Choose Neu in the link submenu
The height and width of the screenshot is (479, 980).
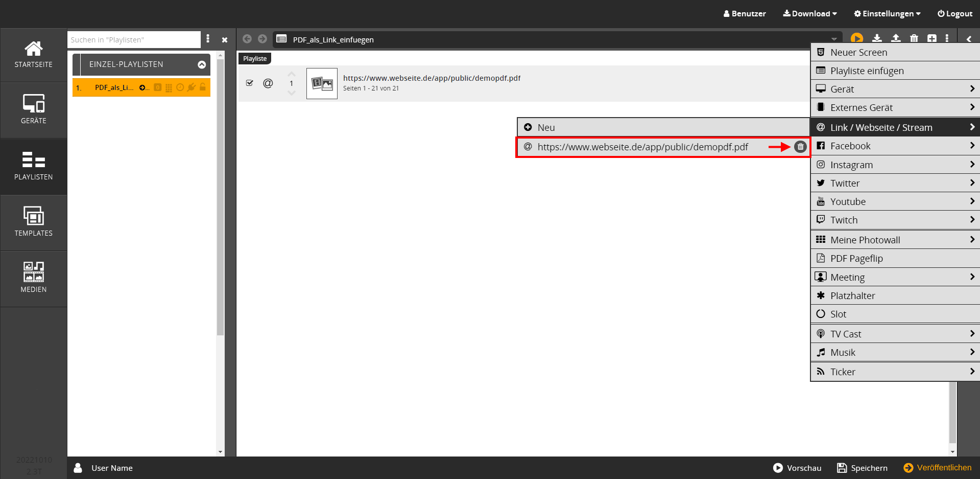coord(545,127)
